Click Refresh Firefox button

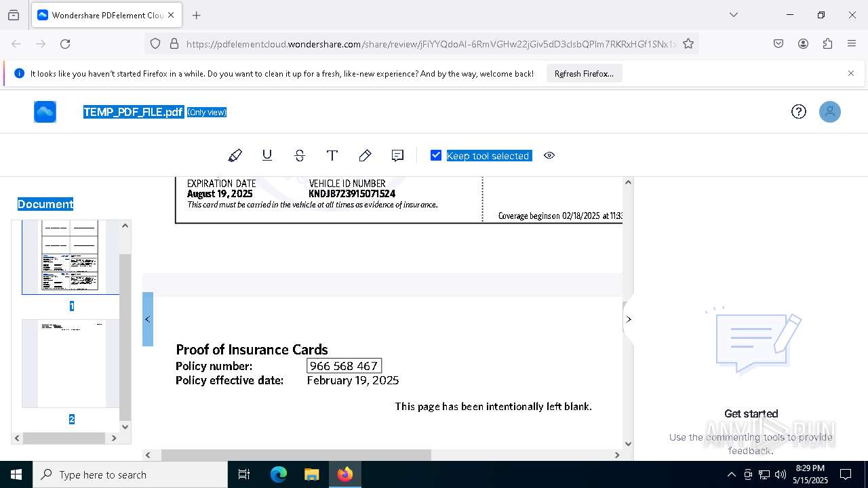tap(584, 73)
